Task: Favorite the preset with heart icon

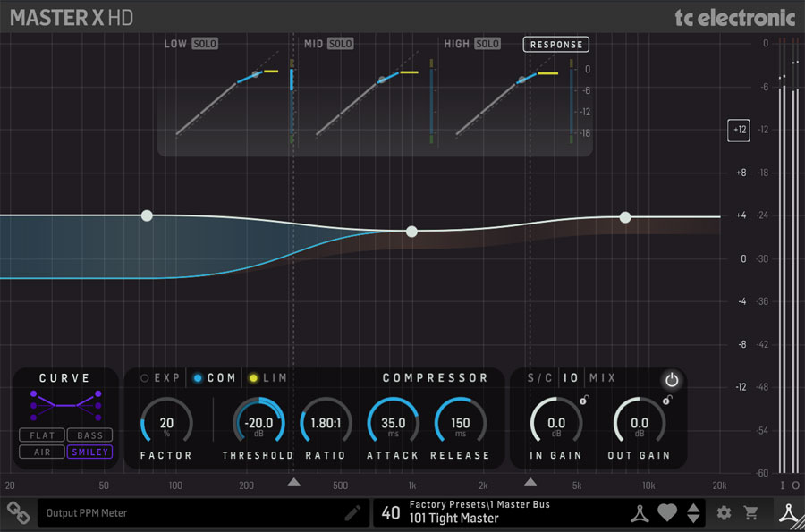Action: [667, 513]
